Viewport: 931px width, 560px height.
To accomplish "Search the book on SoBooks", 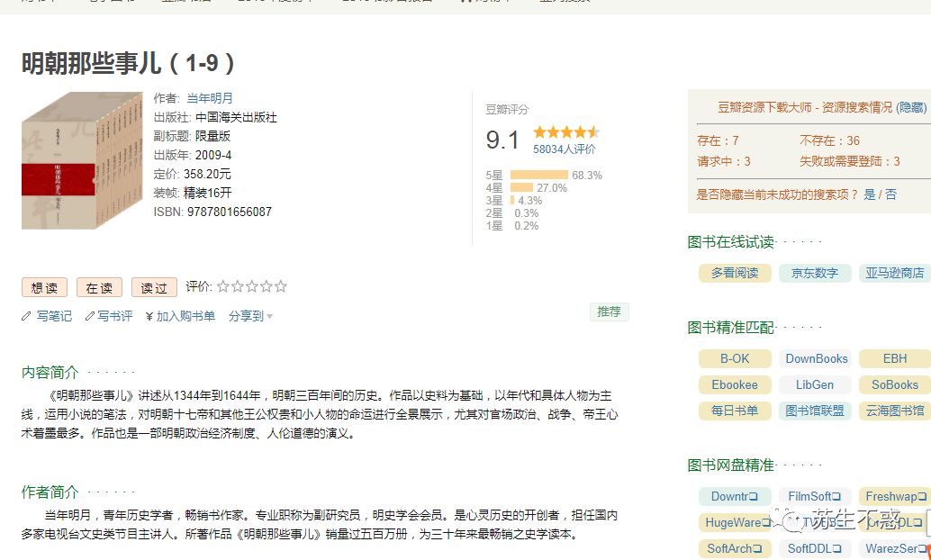I will click(895, 384).
